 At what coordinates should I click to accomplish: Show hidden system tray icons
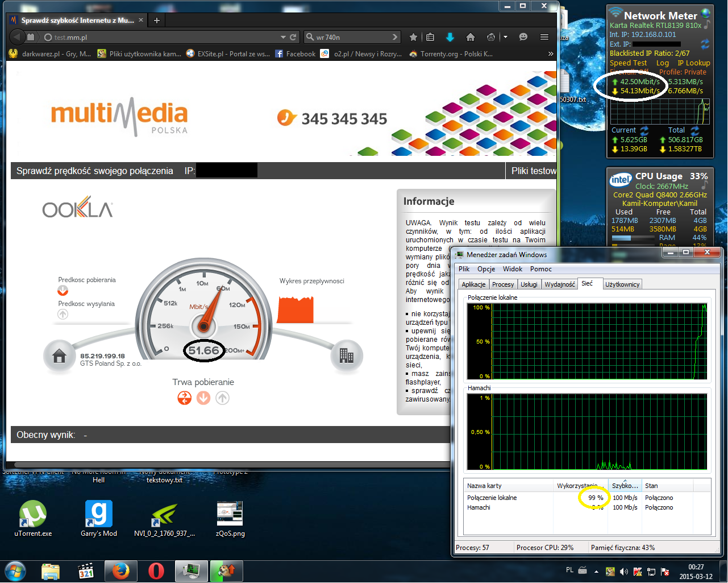[x=596, y=571]
